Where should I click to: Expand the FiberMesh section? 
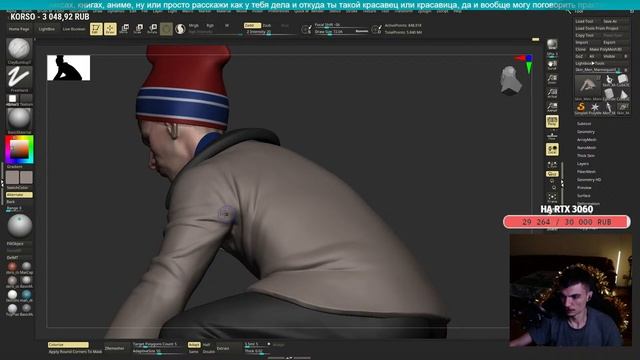click(587, 172)
